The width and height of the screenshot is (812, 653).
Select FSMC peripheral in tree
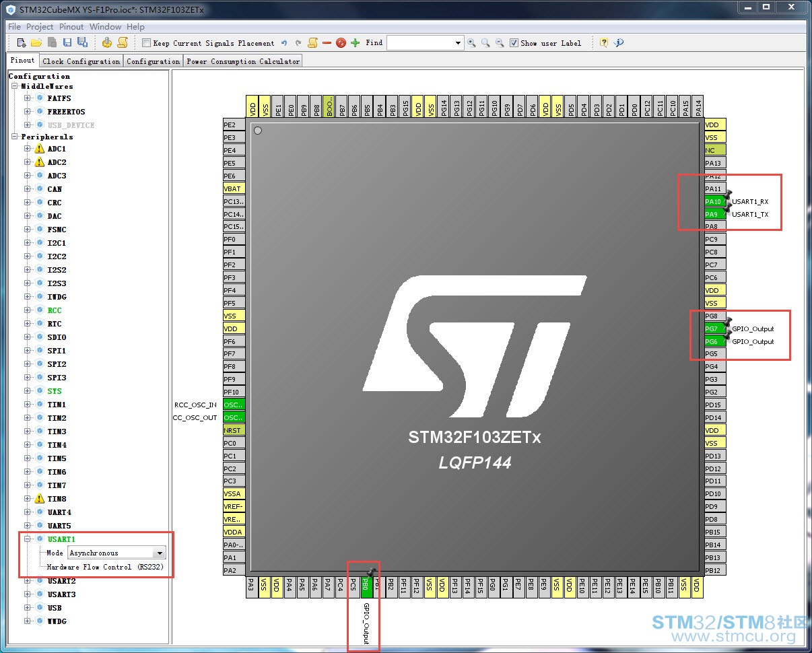(57, 230)
